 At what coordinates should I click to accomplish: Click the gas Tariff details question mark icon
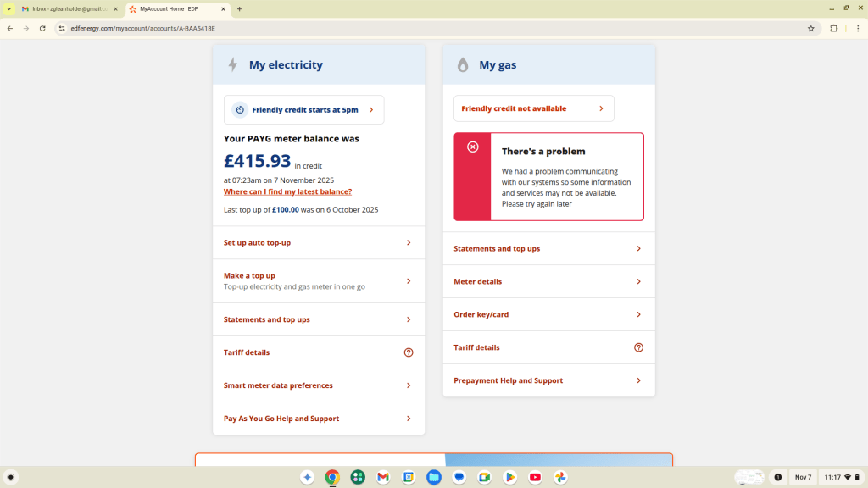coord(638,347)
